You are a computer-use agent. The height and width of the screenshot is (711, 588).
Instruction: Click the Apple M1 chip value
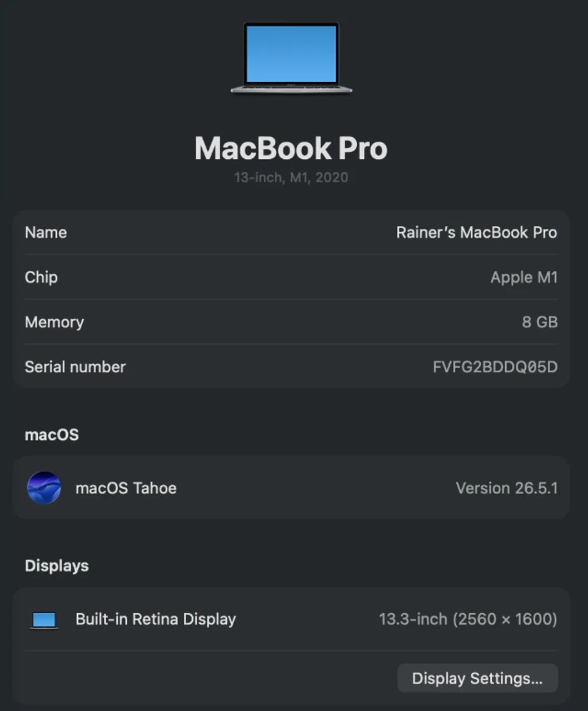click(x=524, y=277)
